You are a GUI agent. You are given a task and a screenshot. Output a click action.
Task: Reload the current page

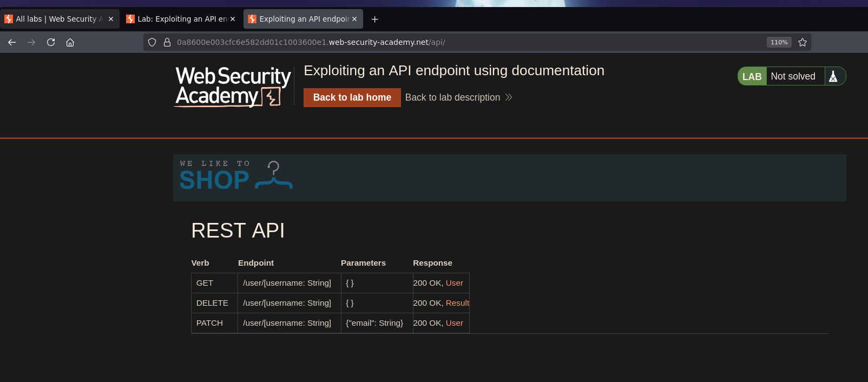coord(51,42)
